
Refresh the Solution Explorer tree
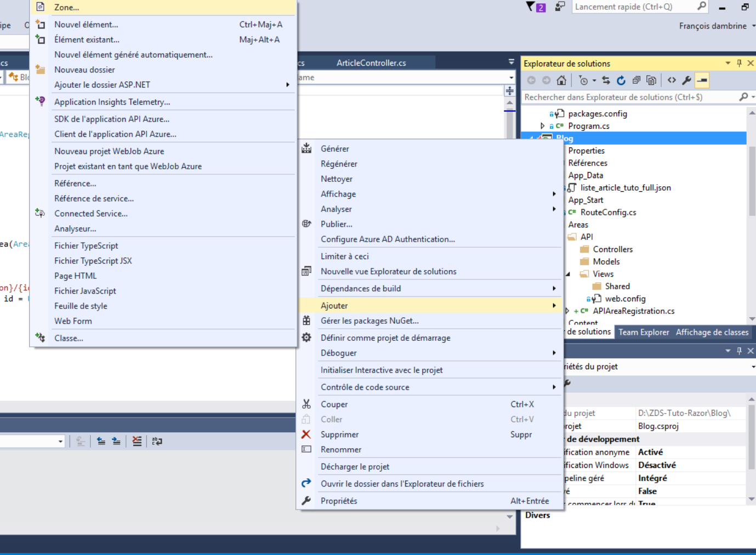click(x=621, y=81)
